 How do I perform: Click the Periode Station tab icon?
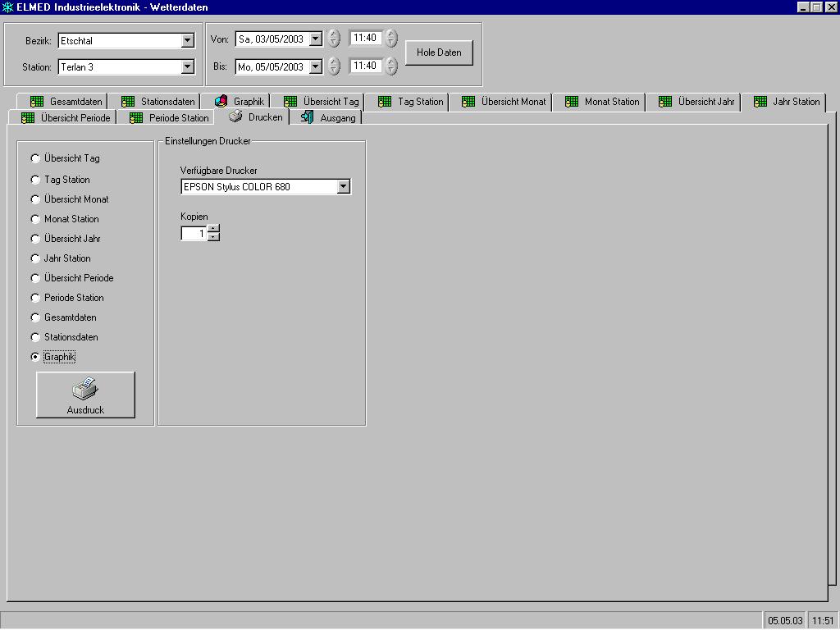136,118
